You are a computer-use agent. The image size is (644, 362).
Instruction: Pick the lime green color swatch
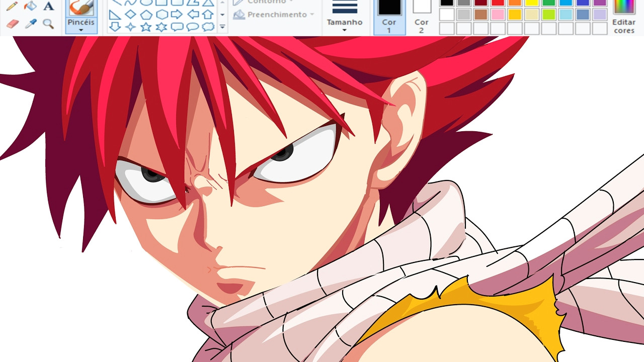(549, 15)
